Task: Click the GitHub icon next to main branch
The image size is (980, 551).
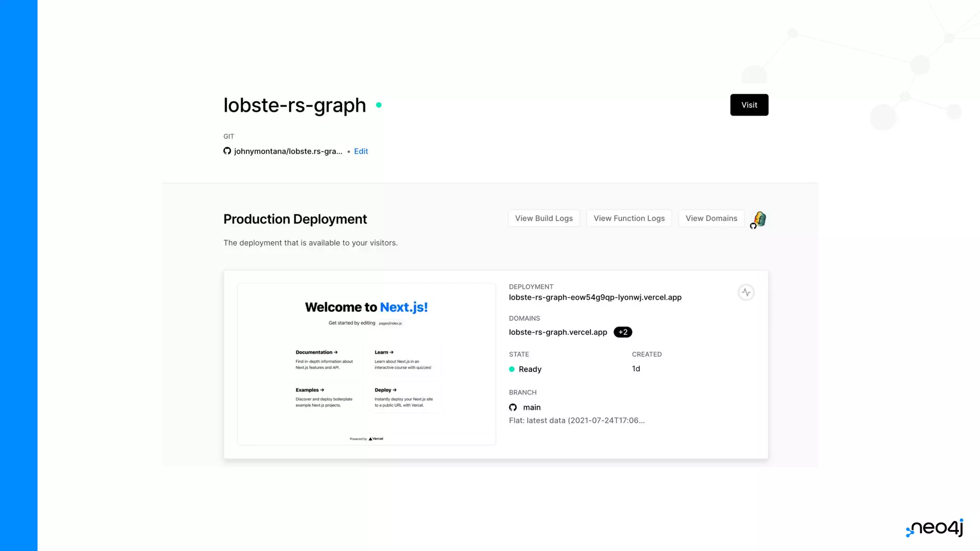Action: click(513, 408)
